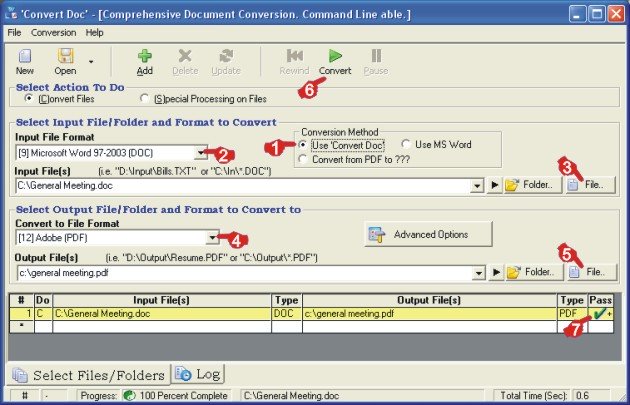Expand the Output File(s) path dropdown
Image resolution: width=630 pixels, height=405 pixels.
pos(479,273)
